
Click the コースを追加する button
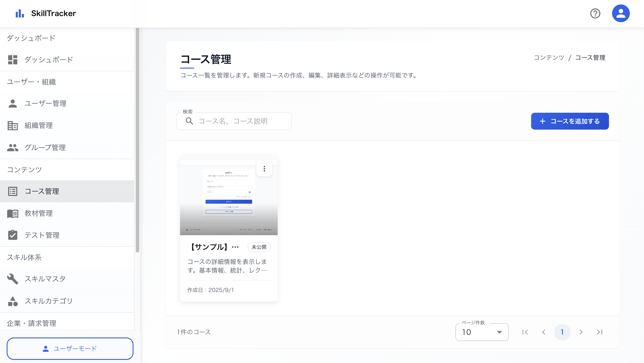click(570, 121)
